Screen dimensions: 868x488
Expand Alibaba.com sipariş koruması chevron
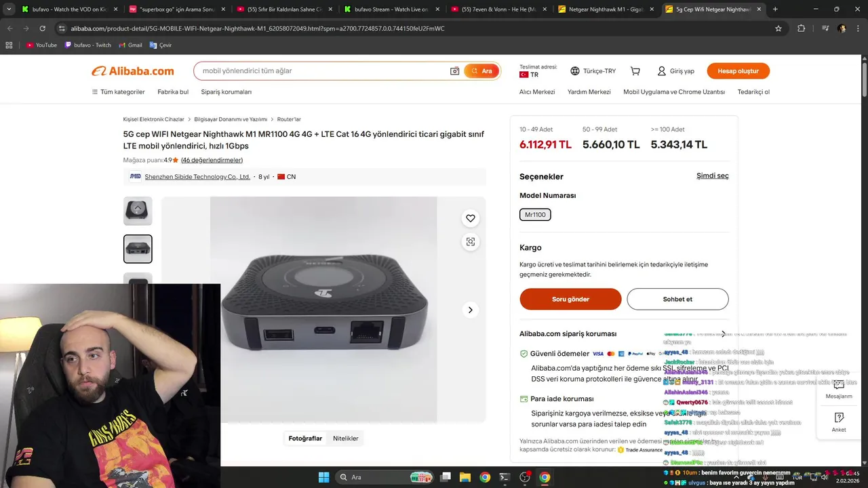point(724,334)
